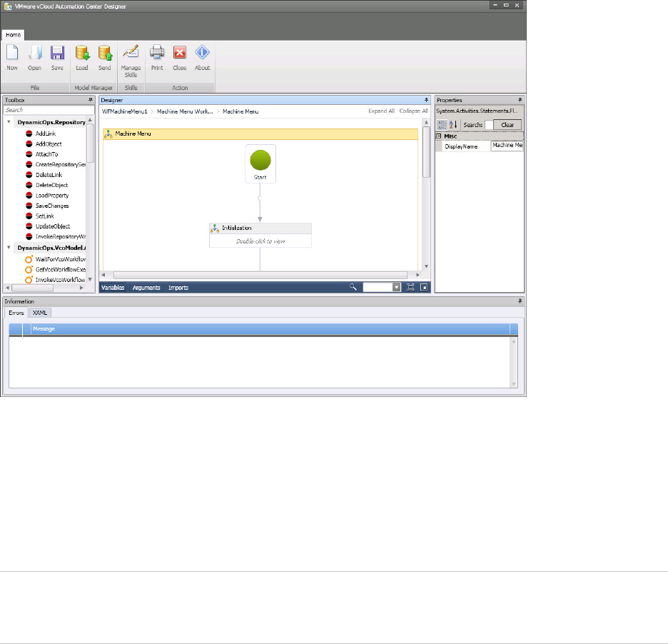Select the Initialization activity
Viewport: 668px width, 644px height.
click(x=260, y=235)
